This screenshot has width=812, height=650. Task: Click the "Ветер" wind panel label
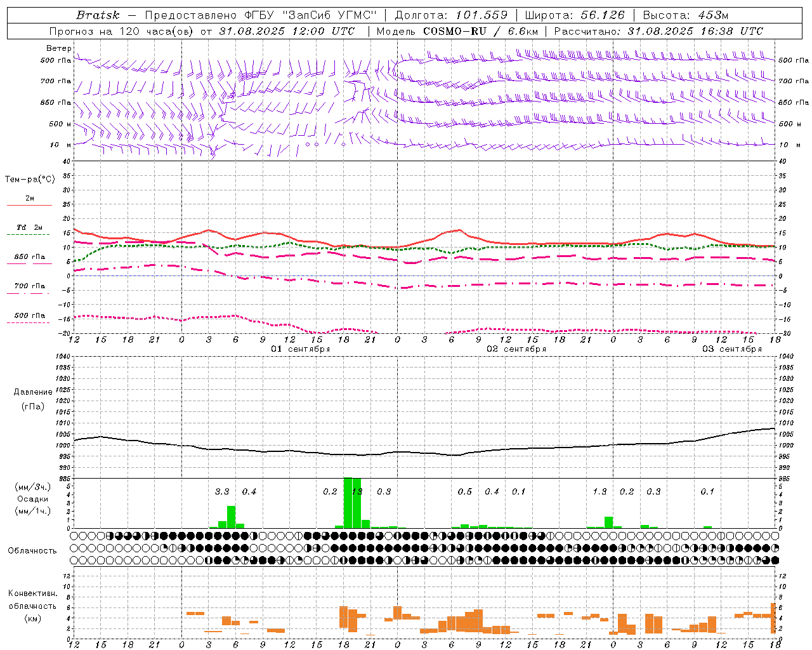58,48
